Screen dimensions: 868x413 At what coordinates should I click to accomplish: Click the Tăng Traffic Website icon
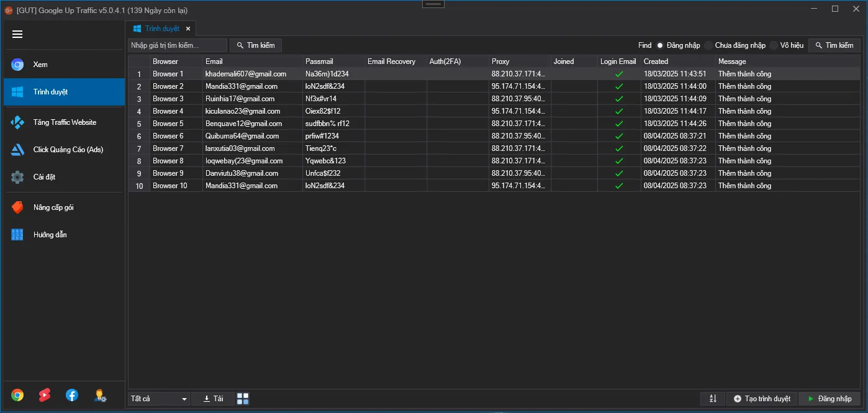[x=17, y=122]
